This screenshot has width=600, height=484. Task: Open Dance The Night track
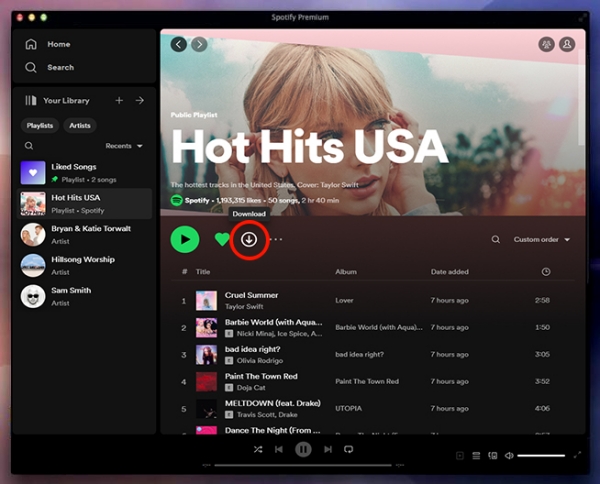pos(272,430)
